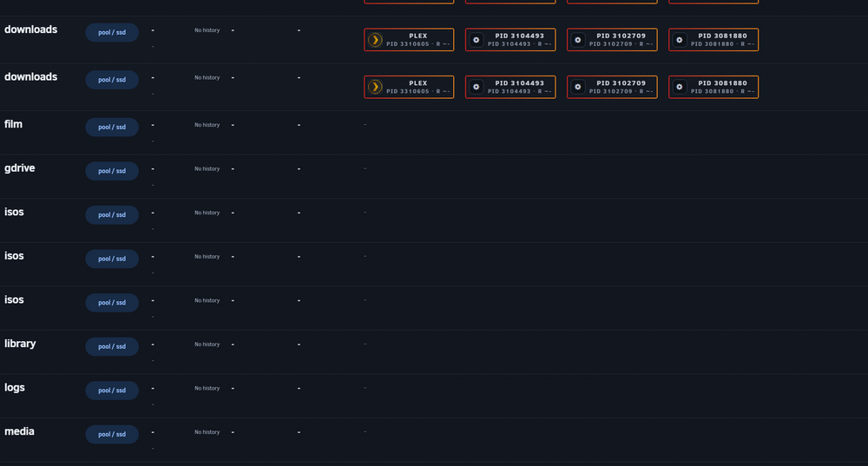This screenshot has width=868, height=466.
Task: Click the No history label in the media row
Action: (x=207, y=432)
